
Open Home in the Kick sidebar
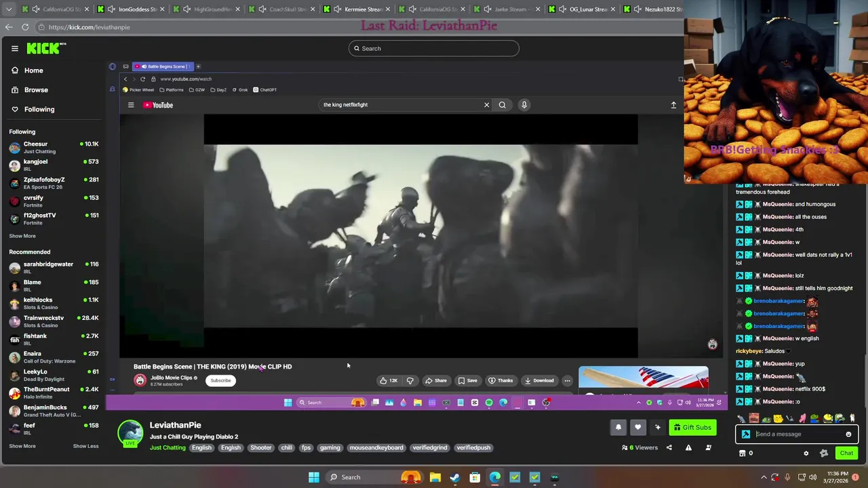tap(33, 70)
